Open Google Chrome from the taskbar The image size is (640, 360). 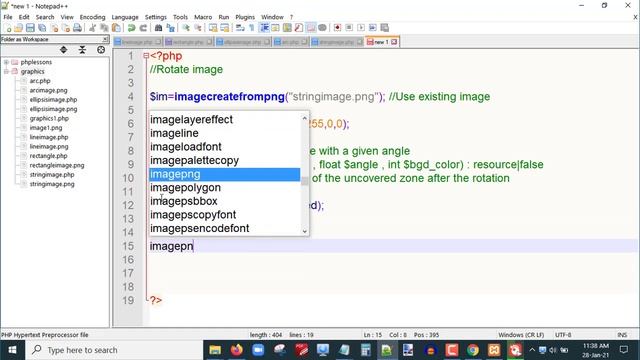(473, 350)
